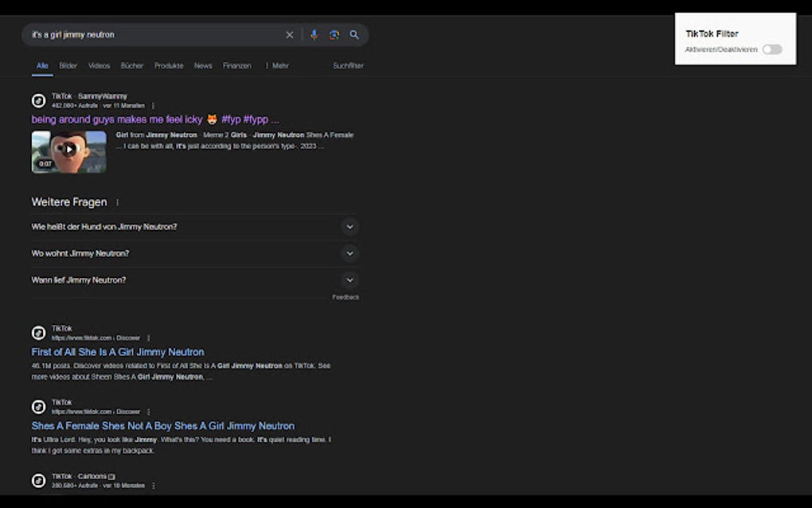Click the TikTok Filter popup title
The height and width of the screenshot is (508, 812).
coord(712,33)
